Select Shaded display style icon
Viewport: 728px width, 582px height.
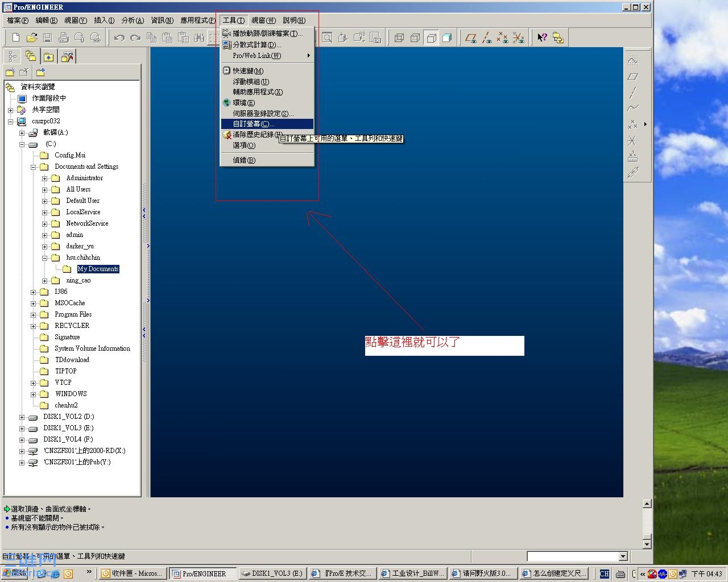click(x=447, y=38)
